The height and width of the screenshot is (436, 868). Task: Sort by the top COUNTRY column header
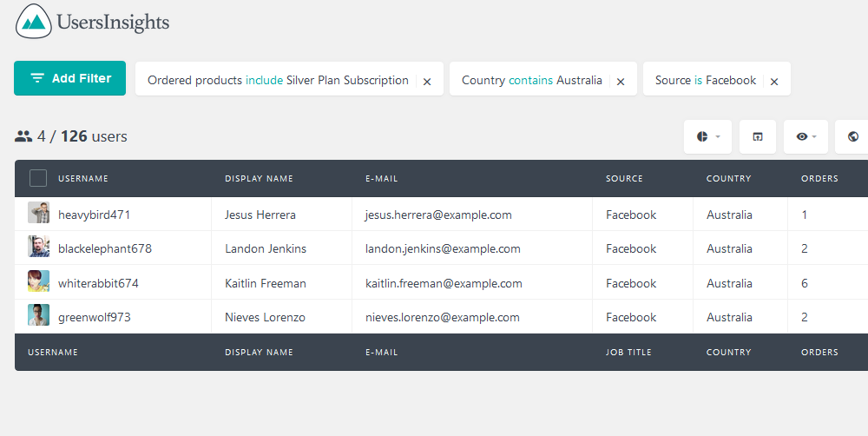point(728,178)
